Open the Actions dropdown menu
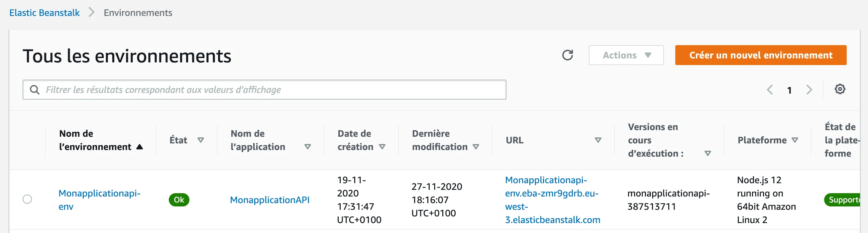This screenshot has width=868, height=233. (x=626, y=55)
